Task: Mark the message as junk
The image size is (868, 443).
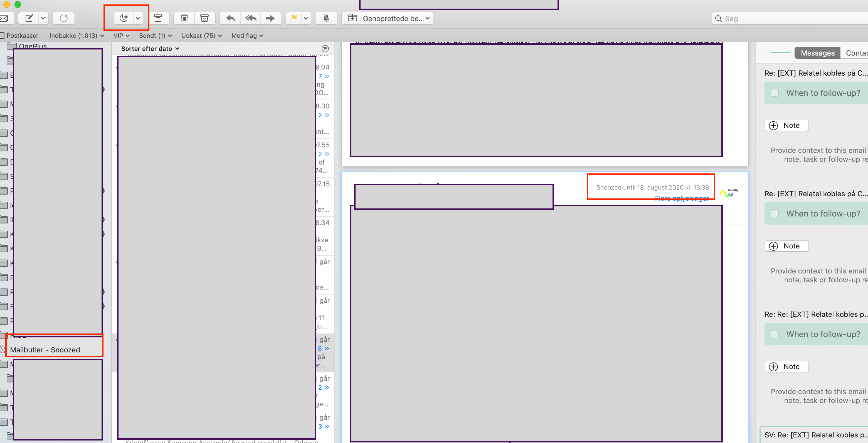Action: pos(204,18)
